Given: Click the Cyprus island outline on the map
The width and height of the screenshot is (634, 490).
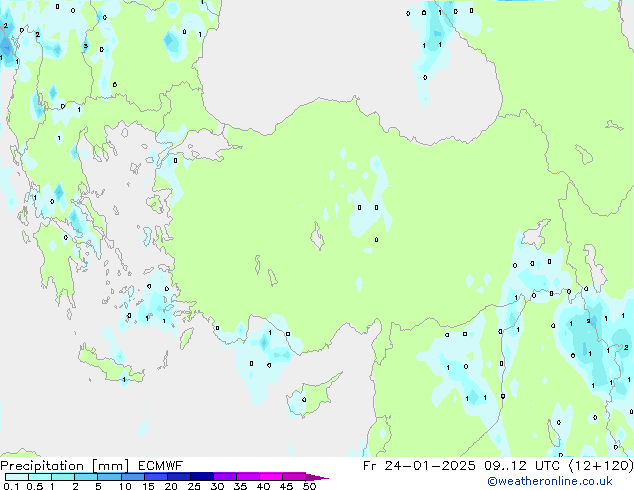Looking at the screenshot, I should 313,395.
